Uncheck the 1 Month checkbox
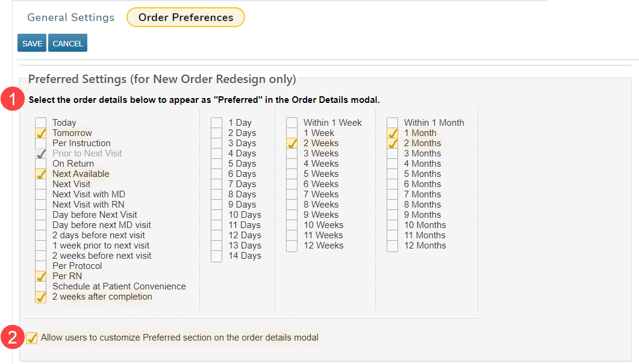The height and width of the screenshot is (364, 639). [x=392, y=133]
